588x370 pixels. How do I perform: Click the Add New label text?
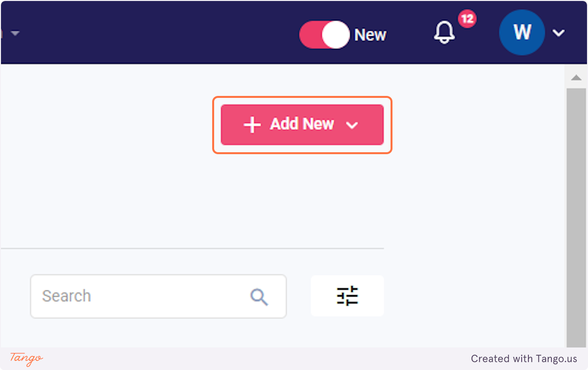302,124
